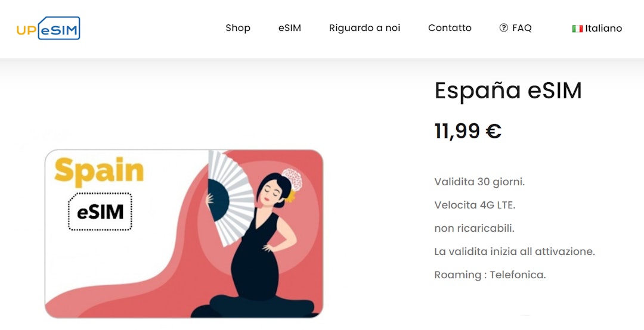Open the Contatto page

(x=450, y=28)
